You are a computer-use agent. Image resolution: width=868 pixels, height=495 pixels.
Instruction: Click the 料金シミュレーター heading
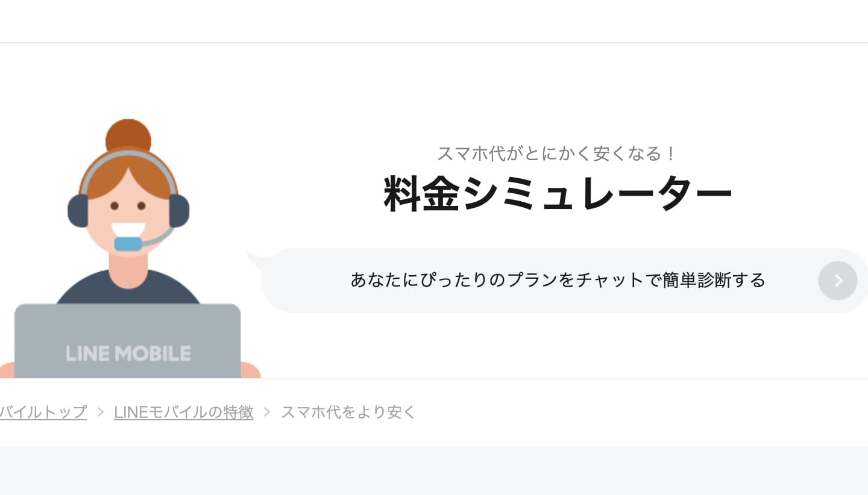click(x=557, y=193)
